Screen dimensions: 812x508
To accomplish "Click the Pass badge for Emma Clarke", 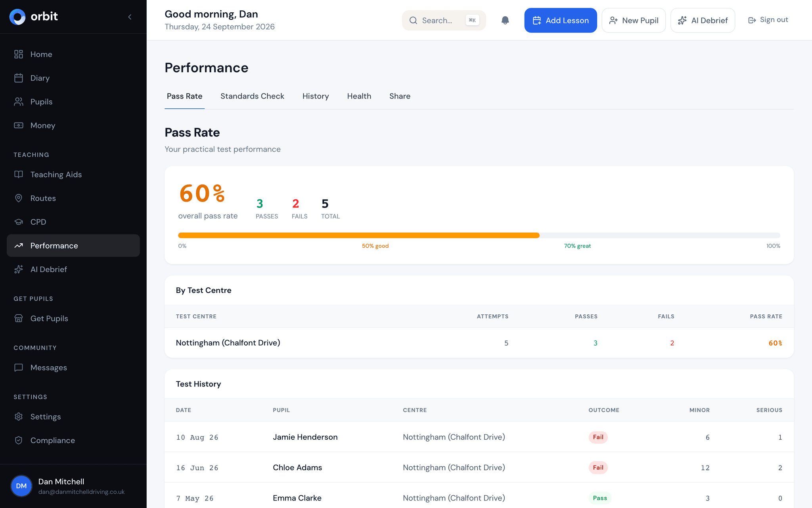I will (600, 498).
